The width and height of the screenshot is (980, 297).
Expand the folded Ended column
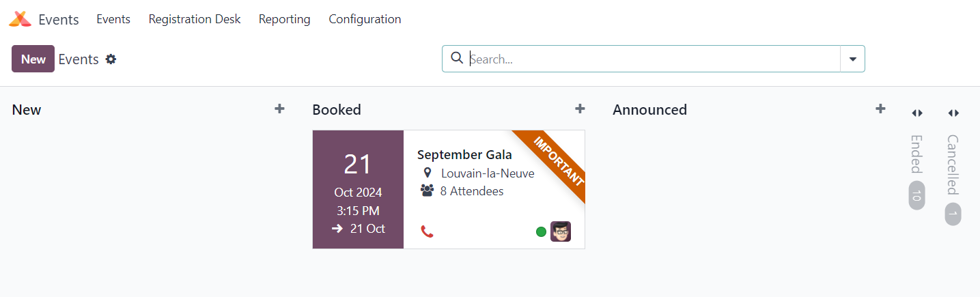coord(917,113)
